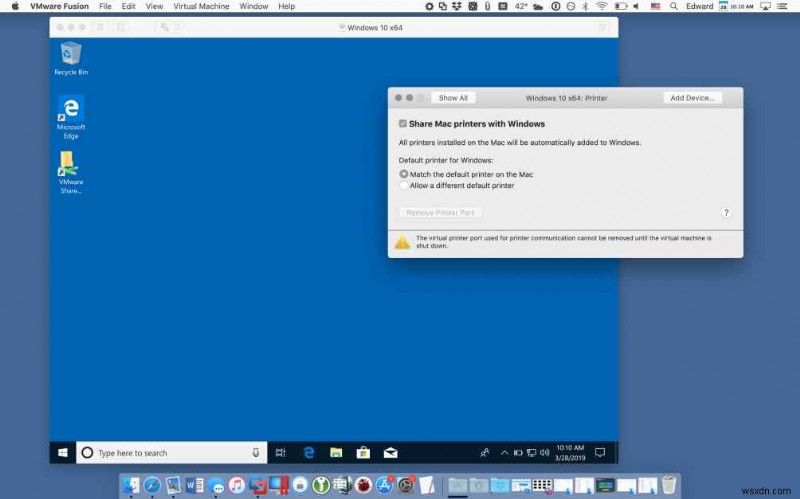Select Allow a different default printer
Screen dimensions: 800x499
[404, 185]
